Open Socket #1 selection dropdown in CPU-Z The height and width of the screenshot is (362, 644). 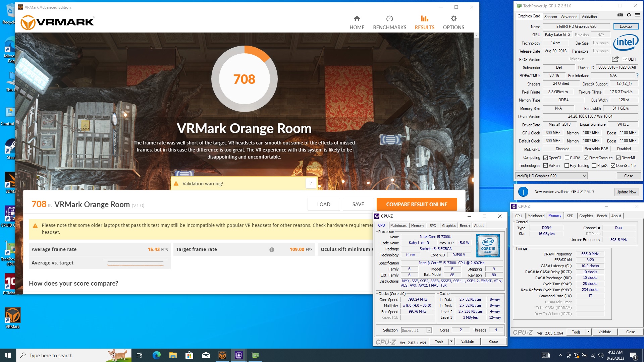(416, 330)
